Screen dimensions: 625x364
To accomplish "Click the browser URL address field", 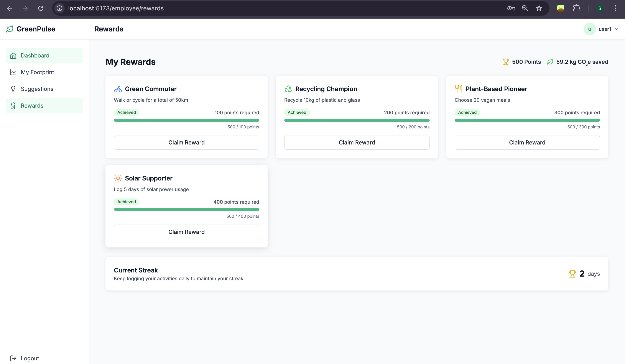I will (273, 8).
